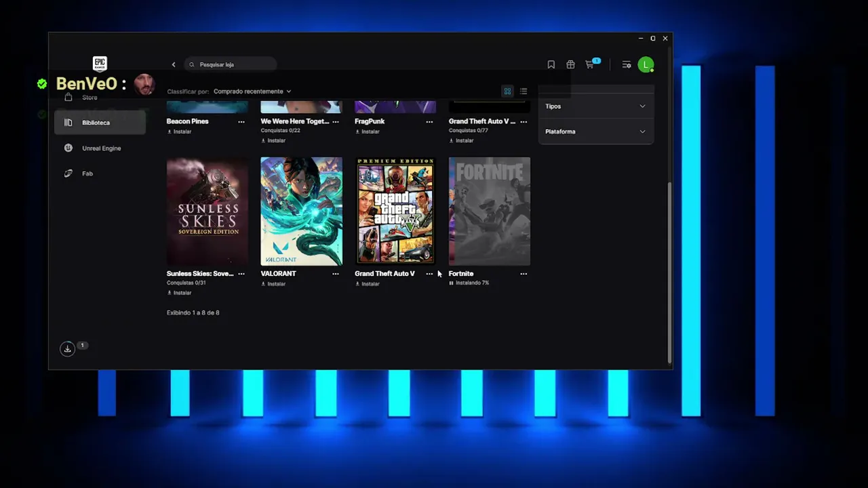Maximize the Epic Games Launcher window
The image size is (868, 488).
point(653,39)
